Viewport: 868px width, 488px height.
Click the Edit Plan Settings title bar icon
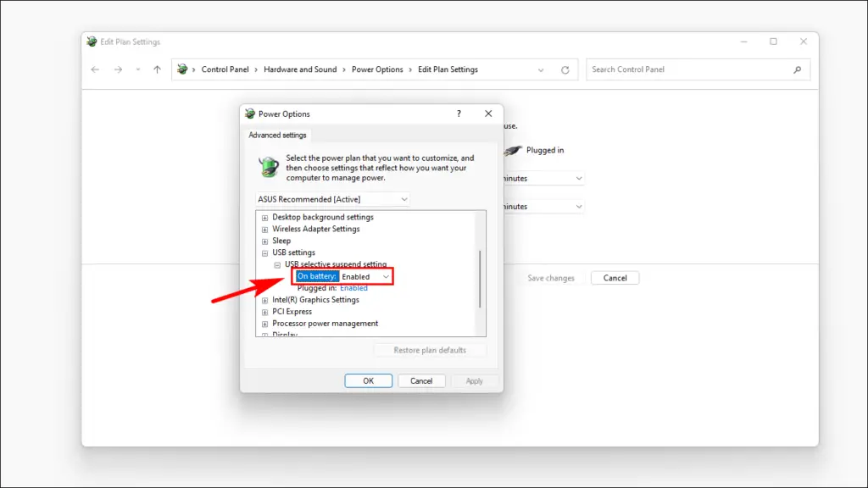pos(92,42)
